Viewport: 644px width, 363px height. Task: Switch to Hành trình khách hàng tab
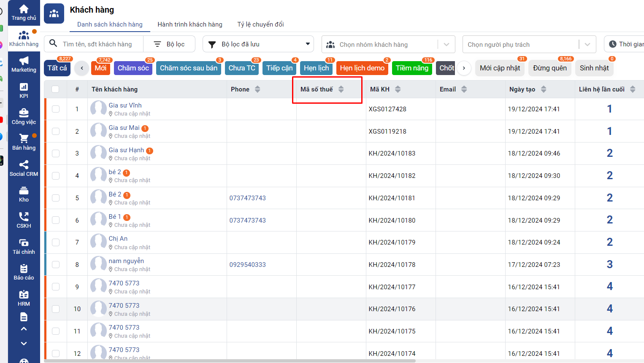point(190,24)
